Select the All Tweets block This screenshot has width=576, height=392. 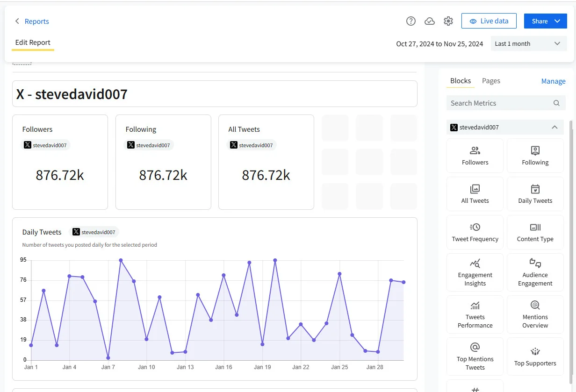[475, 193]
